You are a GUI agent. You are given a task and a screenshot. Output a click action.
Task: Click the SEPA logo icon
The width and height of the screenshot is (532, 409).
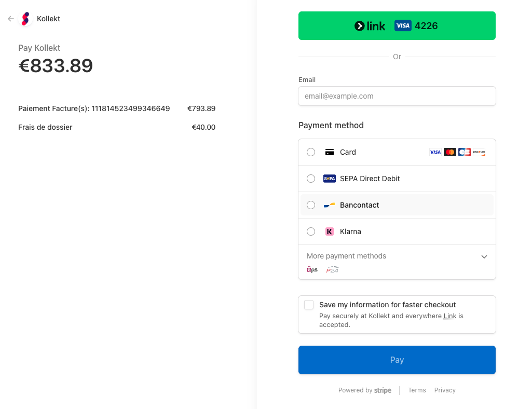(x=329, y=178)
